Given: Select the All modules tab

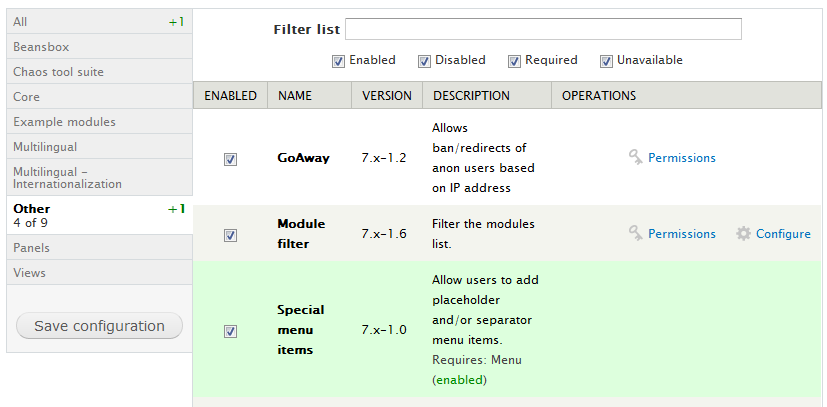Looking at the screenshot, I should (98, 21).
